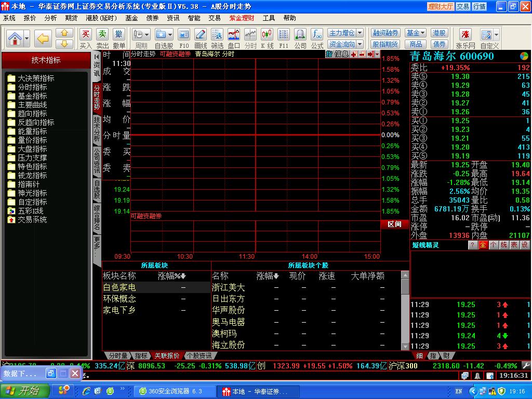Go back with the yellow left arrow
The image size is (532, 399).
(43, 38)
